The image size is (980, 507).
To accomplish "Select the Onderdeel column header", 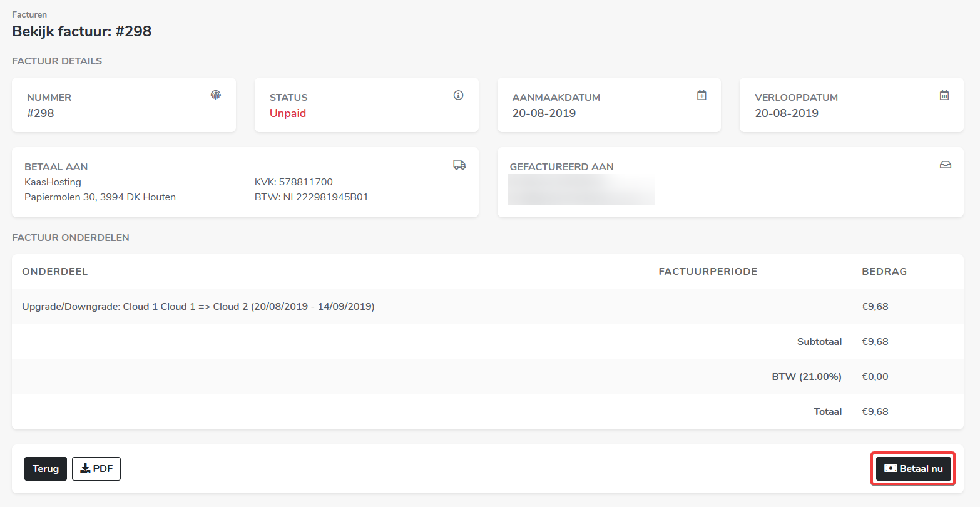I will 55,272.
